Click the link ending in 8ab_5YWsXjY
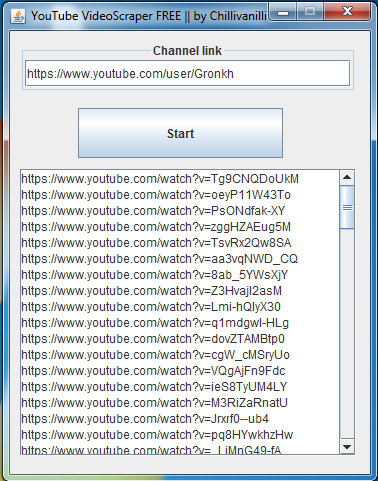 pos(155,275)
